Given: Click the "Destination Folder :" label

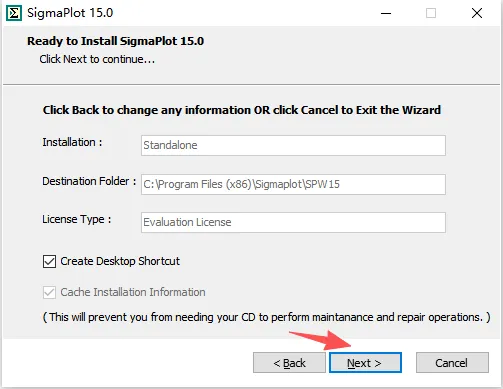Looking at the screenshot, I should pos(89,181).
